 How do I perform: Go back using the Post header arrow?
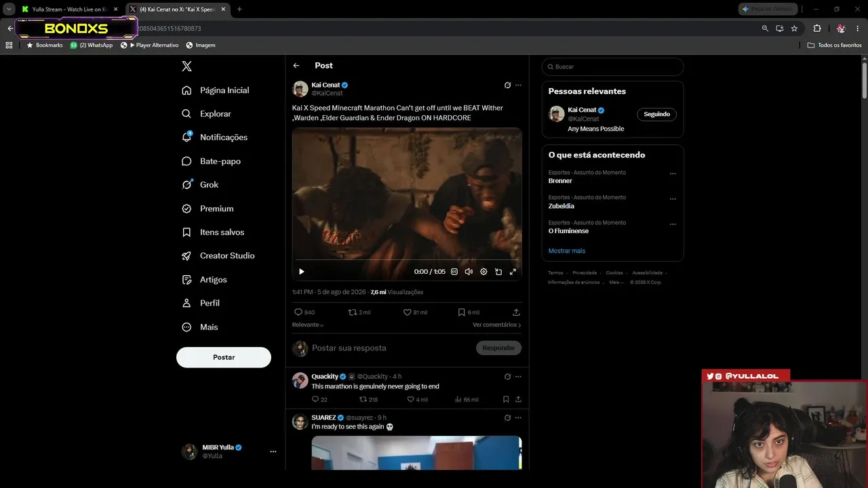click(x=296, y=66)
